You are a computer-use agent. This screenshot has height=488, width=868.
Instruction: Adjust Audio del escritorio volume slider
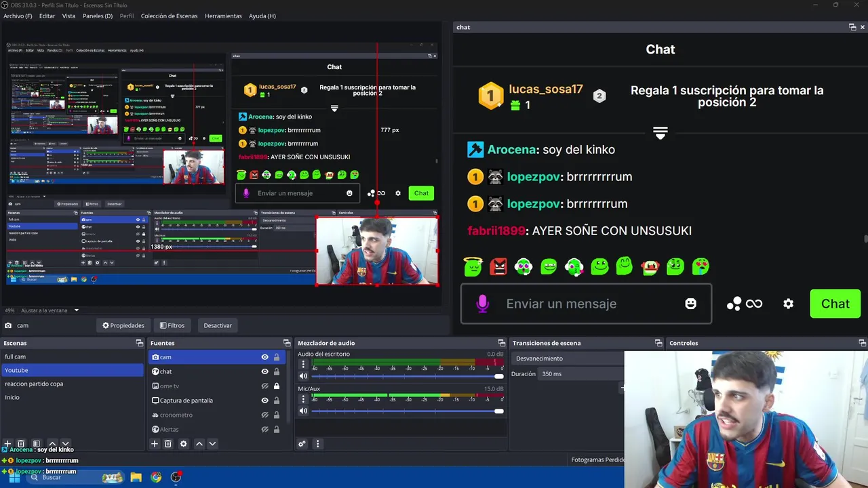coord(407,376)
